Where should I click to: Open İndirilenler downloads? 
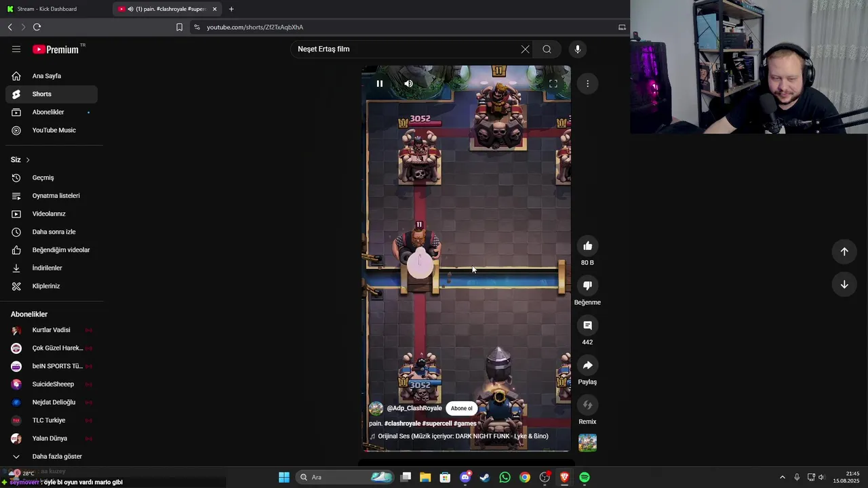(x=52, y=268)
